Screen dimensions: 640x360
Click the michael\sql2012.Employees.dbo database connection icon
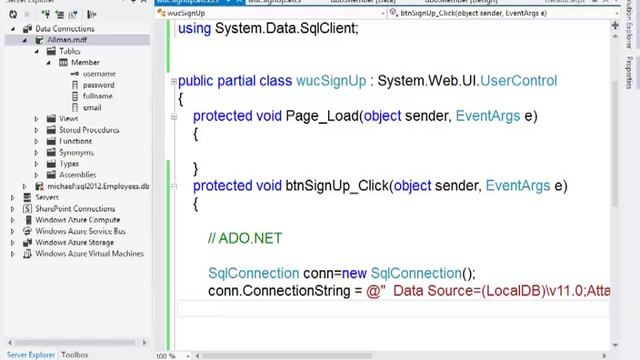point(39,186)
